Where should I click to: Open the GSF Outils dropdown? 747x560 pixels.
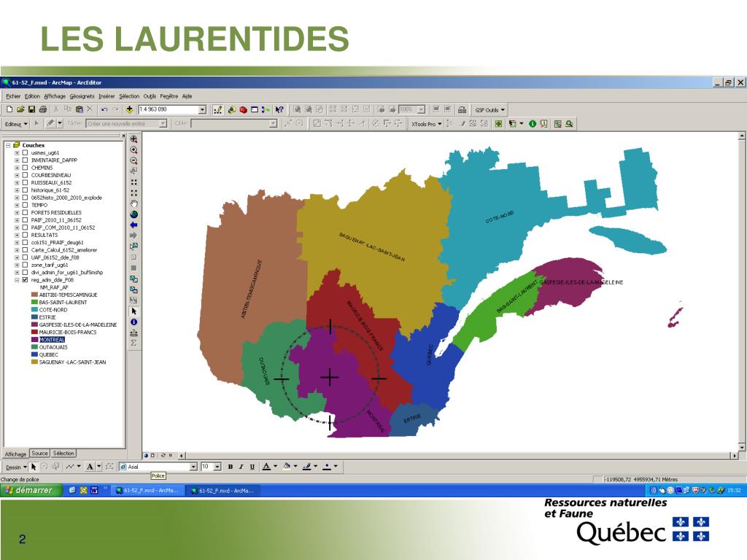489,110
